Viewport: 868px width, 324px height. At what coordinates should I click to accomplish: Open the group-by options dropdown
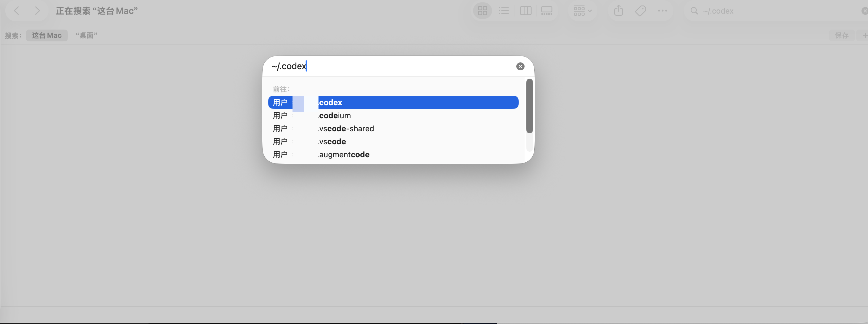point(582,11)
